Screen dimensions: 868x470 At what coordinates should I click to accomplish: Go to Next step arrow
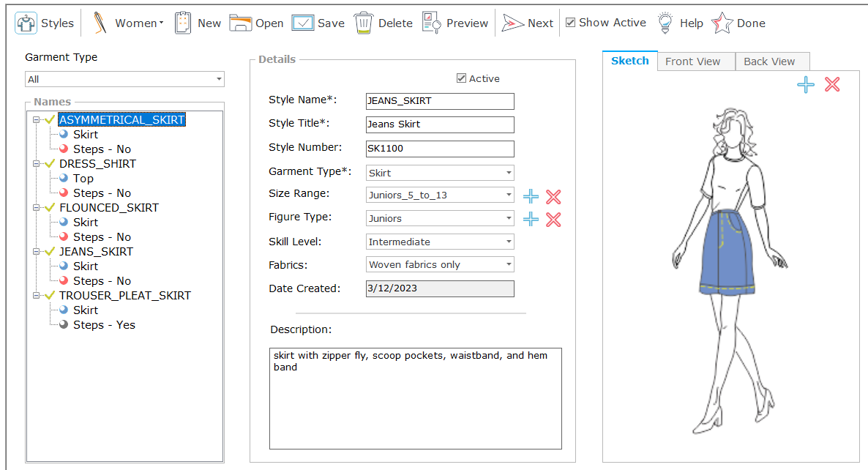pos(513,23)
